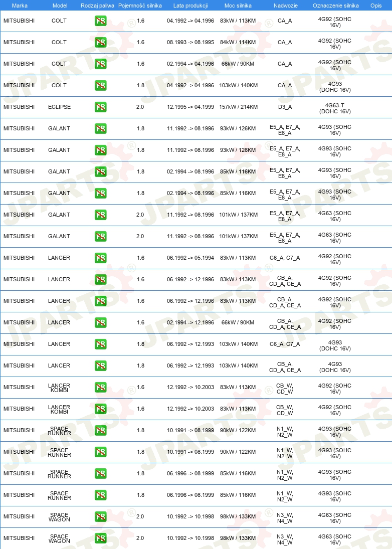Click fuel icon for LANCER 66kW / 90KM
The width and height of the screenshot is (392, 549).
click(x=100, y=322)
